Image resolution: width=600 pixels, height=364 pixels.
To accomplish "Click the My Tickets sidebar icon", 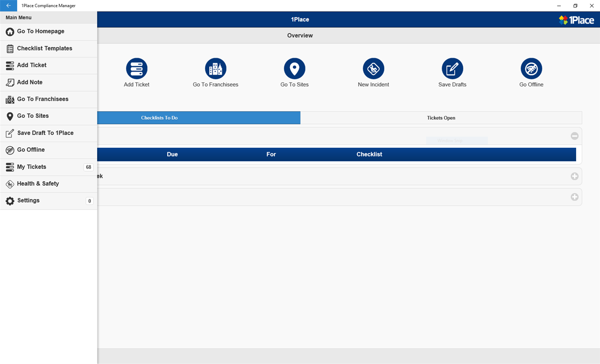I will click(x=10, y=167).
